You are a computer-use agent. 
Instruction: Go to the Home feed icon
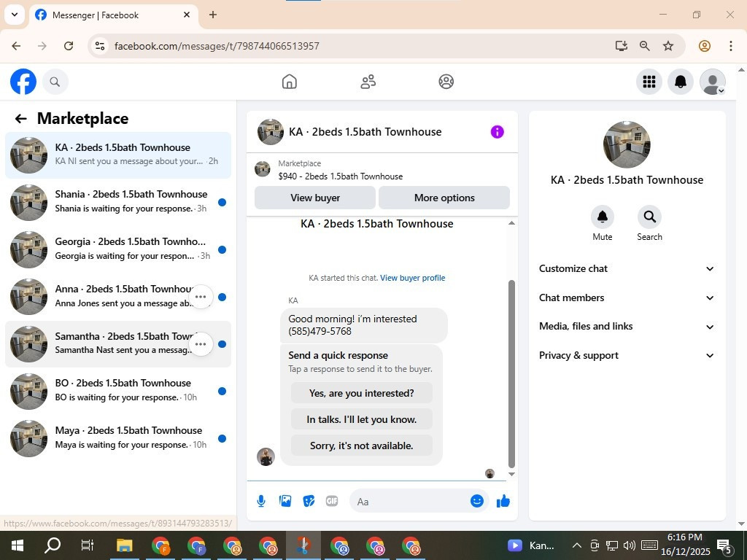pos(289,82)
